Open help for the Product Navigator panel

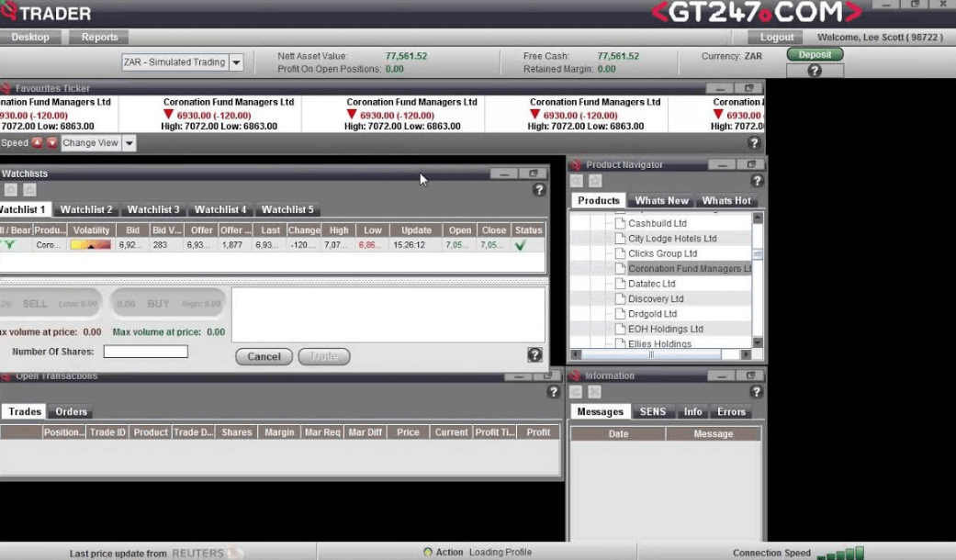point(757,181)
